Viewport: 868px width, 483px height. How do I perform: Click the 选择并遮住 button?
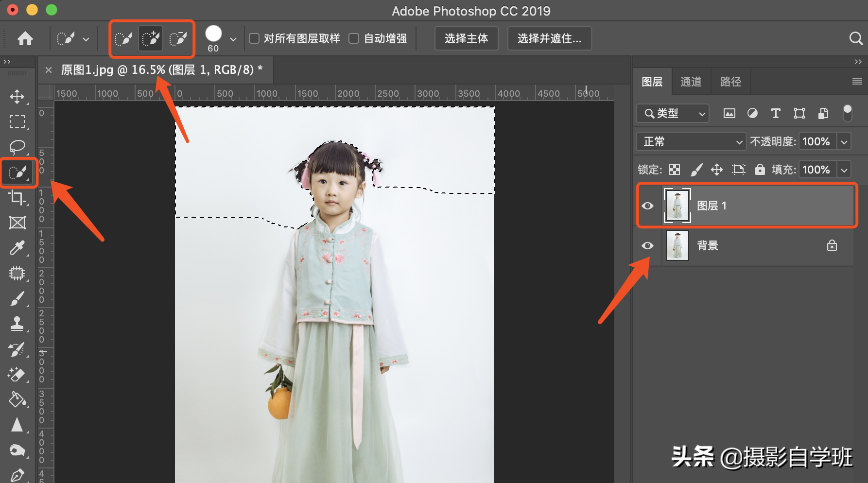click(549, 38)
